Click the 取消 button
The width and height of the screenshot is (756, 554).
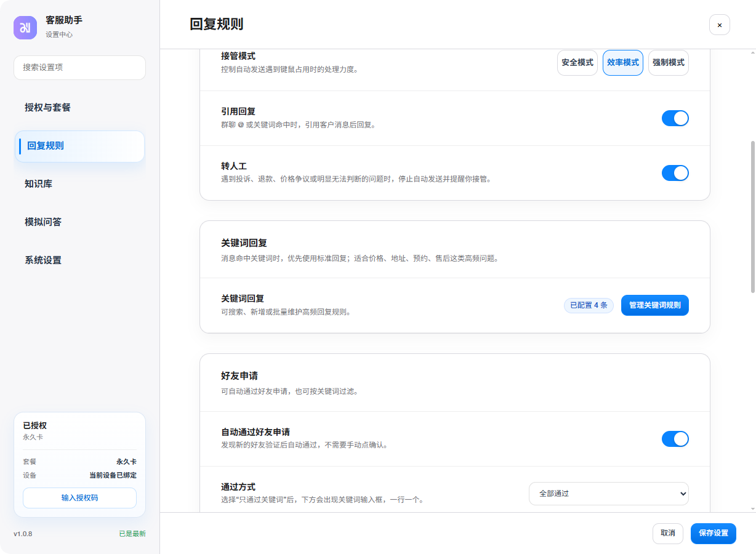coord(668,533)
